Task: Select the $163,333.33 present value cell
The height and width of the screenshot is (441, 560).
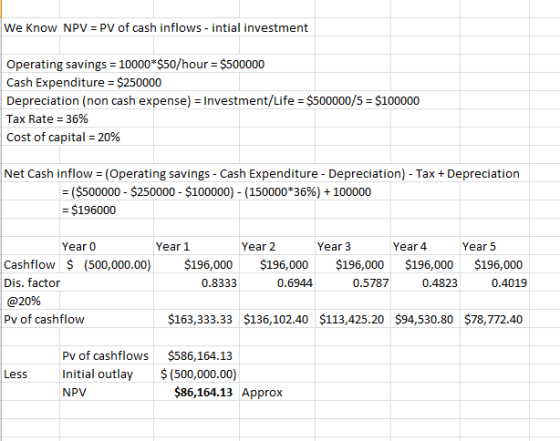Action: click(x=200, y=319)
